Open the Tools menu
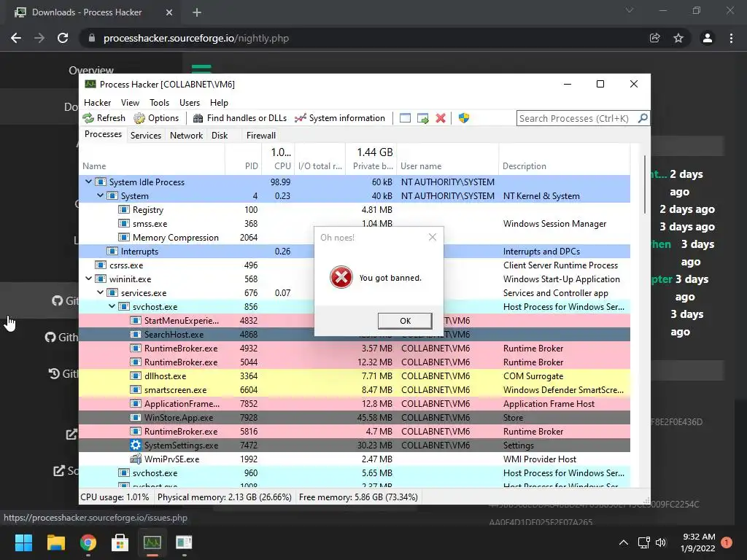Image resolution: width=747 pixels, height=560 pixels. (159, 102)
